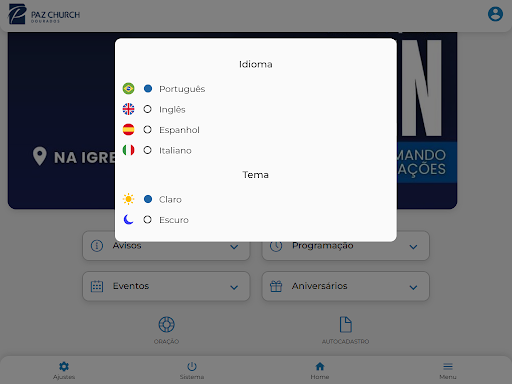Click the Idioma heading
Viewport: 512px width, 384px height.
[256, 64]
